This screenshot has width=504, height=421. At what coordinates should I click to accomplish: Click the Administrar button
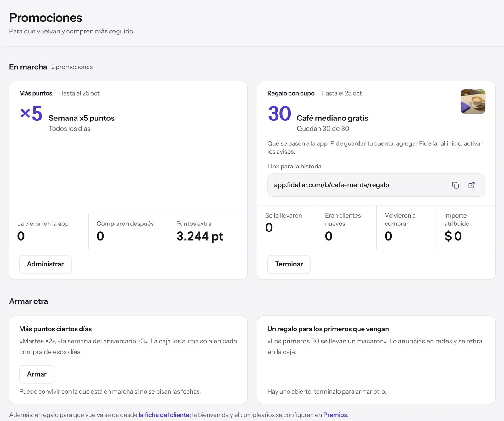point(45,264)
